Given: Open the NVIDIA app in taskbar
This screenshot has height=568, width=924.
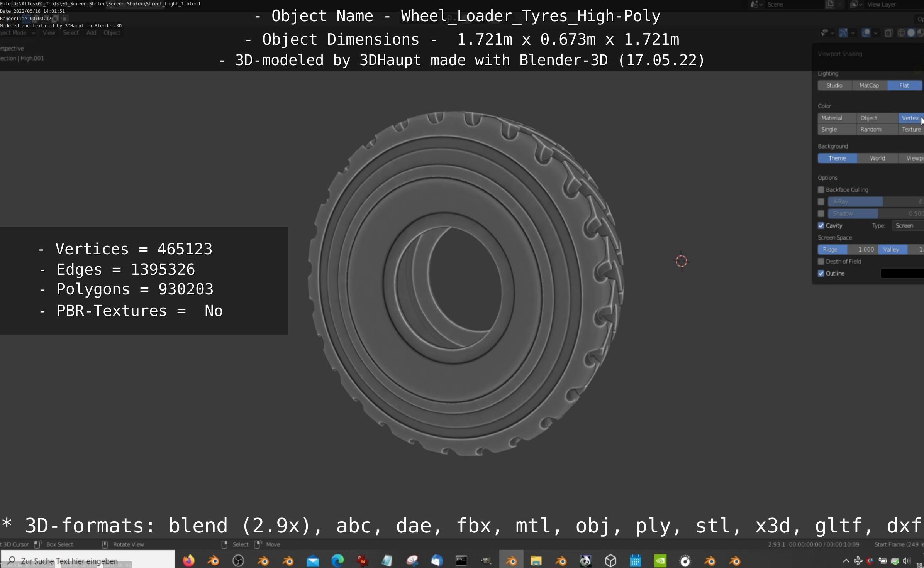Looking at the screenshot, I should (x=660, y=560).
